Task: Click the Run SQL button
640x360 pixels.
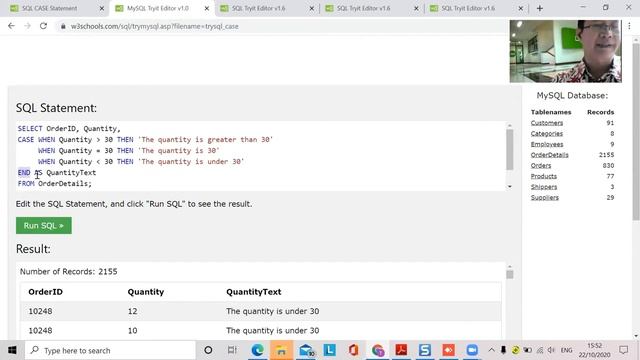Action: (44, 225)
